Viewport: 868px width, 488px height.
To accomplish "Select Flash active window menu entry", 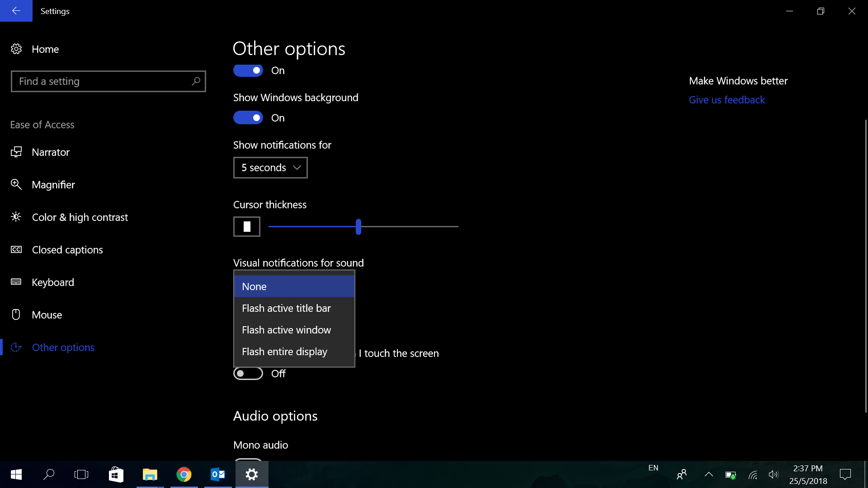I will (286, 330).
